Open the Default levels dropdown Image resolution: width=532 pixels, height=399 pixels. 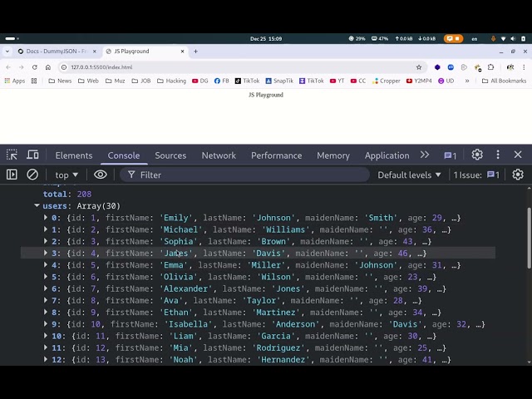coord(409,175)
